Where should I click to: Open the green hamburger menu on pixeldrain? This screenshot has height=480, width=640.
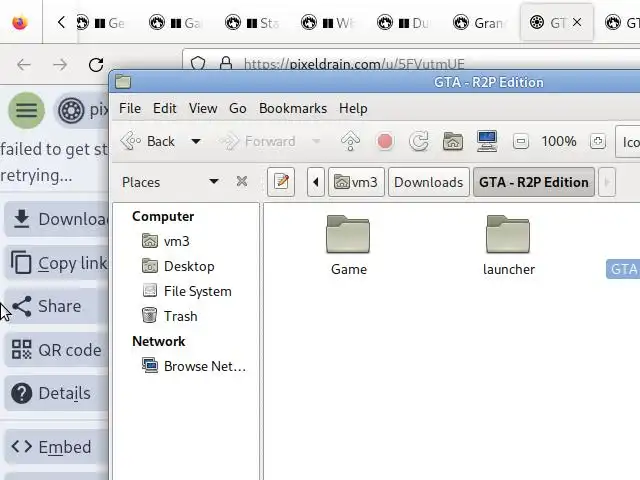(27, 110)
